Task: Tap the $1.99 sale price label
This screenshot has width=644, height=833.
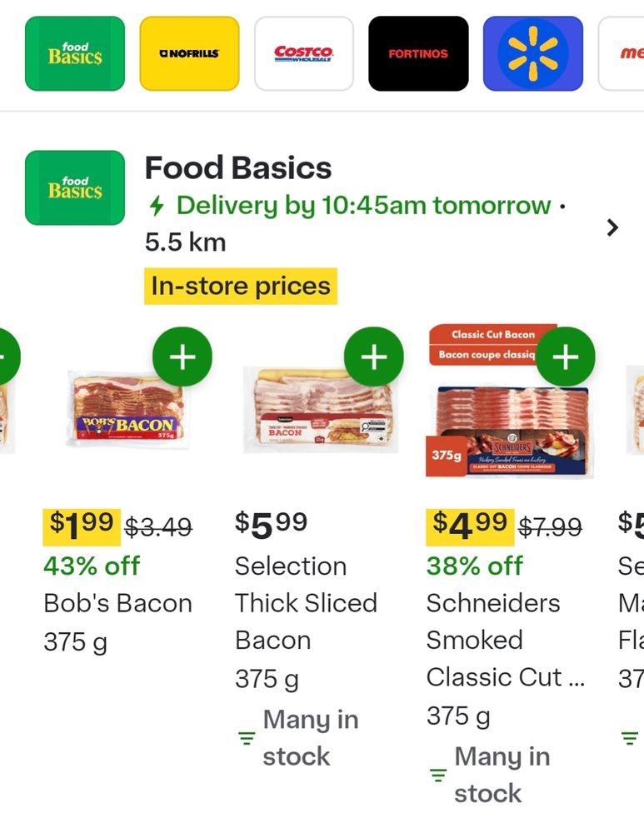Action: [82, 524]
